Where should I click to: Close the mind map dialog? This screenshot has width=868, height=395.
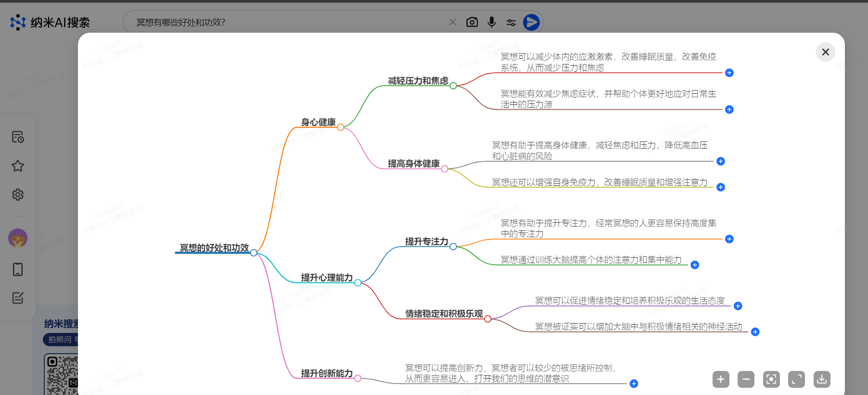click(x=825, y=52)
